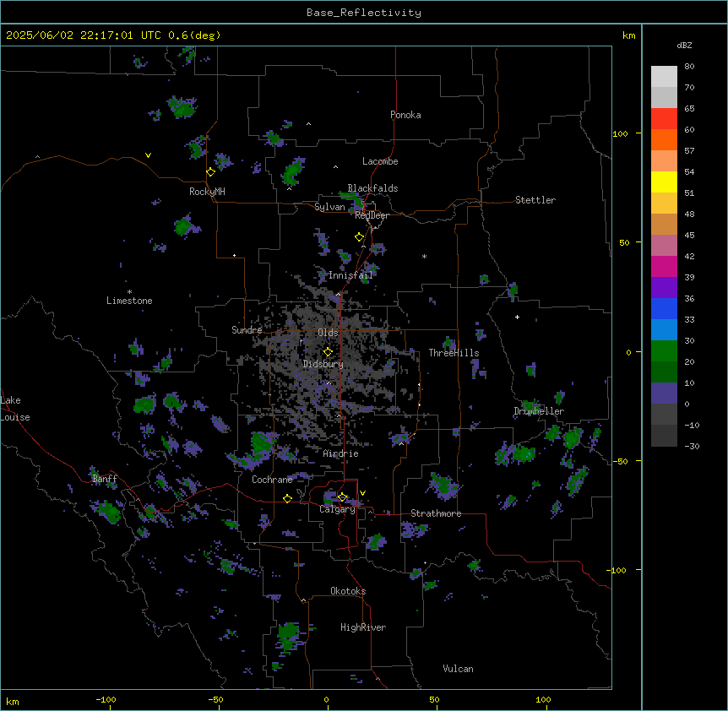Click the Vulcan town label

(x=459, y=669)
